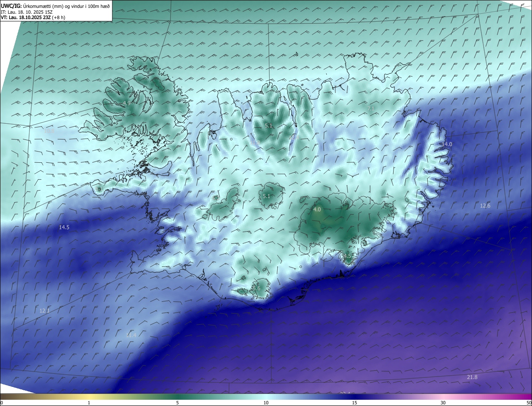Click the UWC/IG map title line

click(55, 6)
